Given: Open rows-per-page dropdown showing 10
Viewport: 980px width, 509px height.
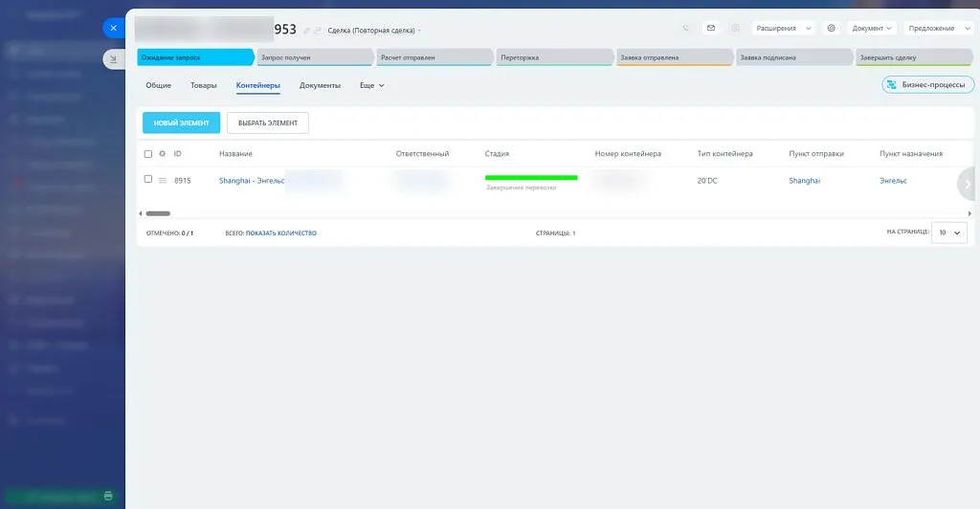Looking at the screenshot, I should click(x=948, y=232).
